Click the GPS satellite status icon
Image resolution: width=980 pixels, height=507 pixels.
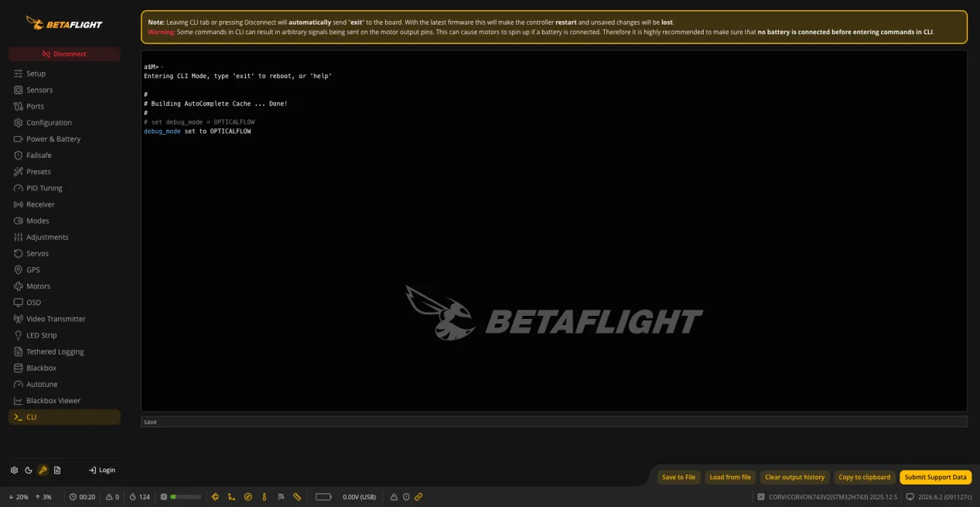pos(281,497)
